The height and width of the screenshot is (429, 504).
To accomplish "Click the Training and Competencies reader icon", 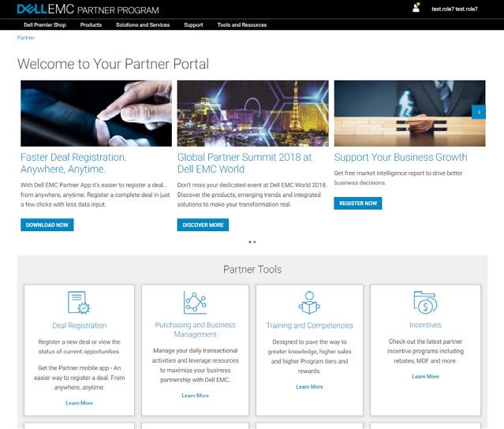I will [x=309, y=302].
